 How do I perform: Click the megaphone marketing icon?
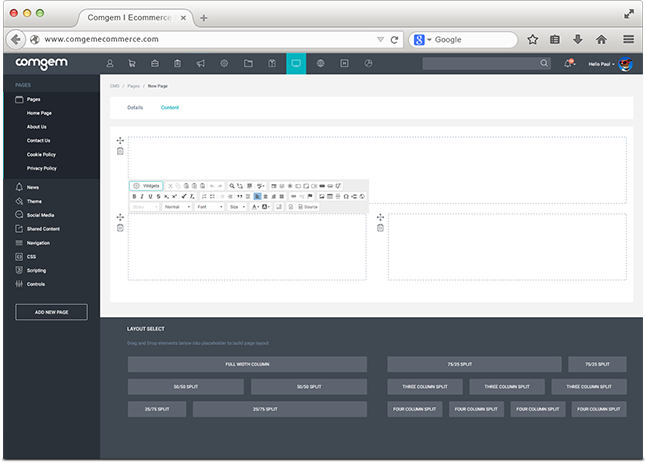200,63
